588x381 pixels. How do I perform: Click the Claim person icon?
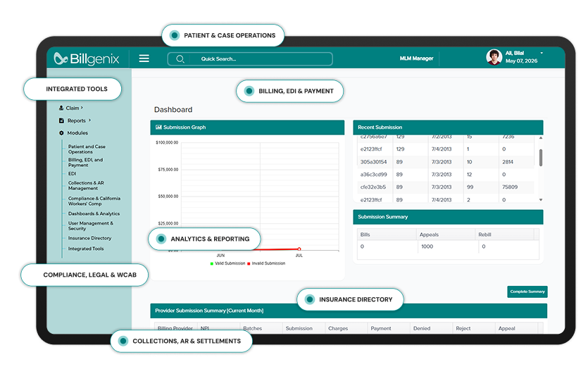[x=61, y=108]
